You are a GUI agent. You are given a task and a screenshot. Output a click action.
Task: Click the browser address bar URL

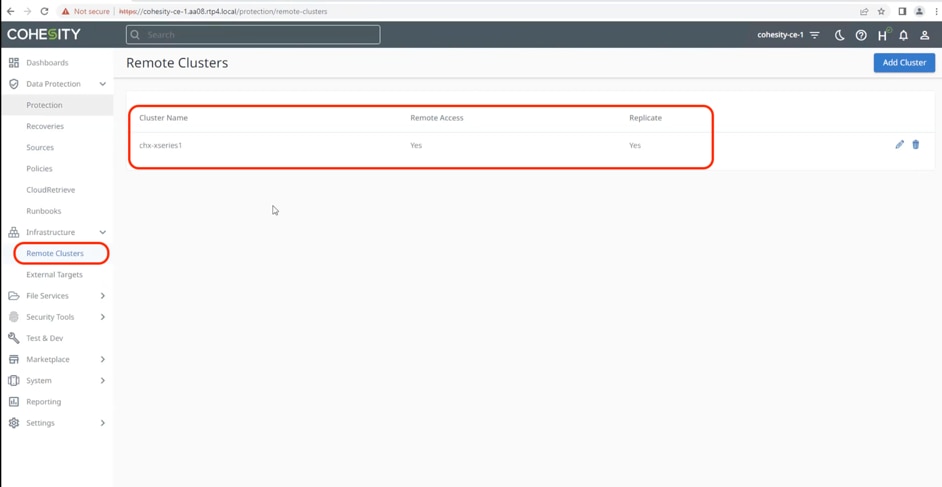[223, 11]
